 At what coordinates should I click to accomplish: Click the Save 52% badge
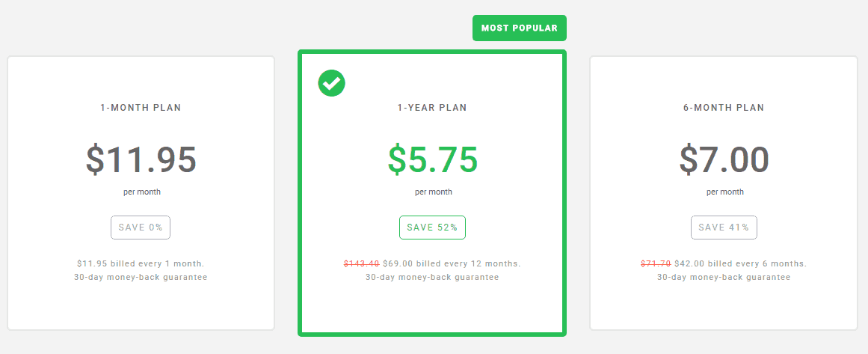point(432,228)
